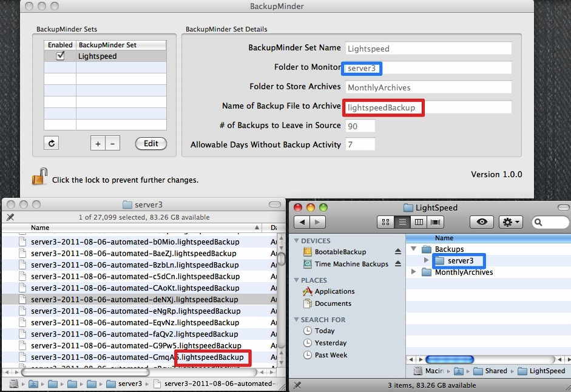The height and width of the screenshot is (392, 571).
Task: Click the horizontal scrollbar in LightSpeed window
Action: (x=450, y=360)
